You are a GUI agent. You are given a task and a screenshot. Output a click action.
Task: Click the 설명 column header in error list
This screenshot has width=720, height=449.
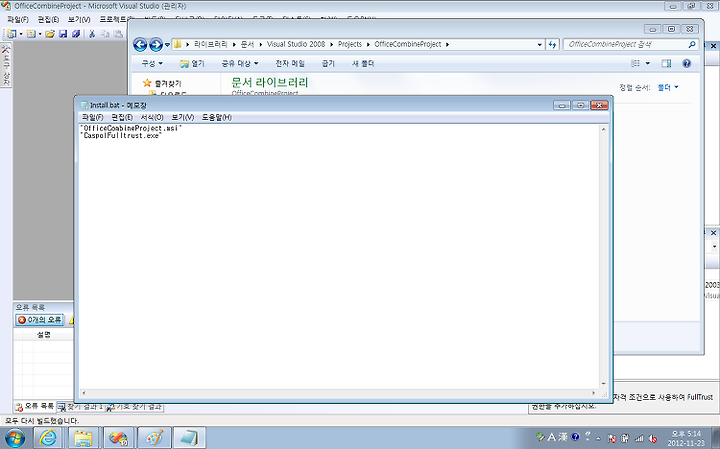pos(43,335)
